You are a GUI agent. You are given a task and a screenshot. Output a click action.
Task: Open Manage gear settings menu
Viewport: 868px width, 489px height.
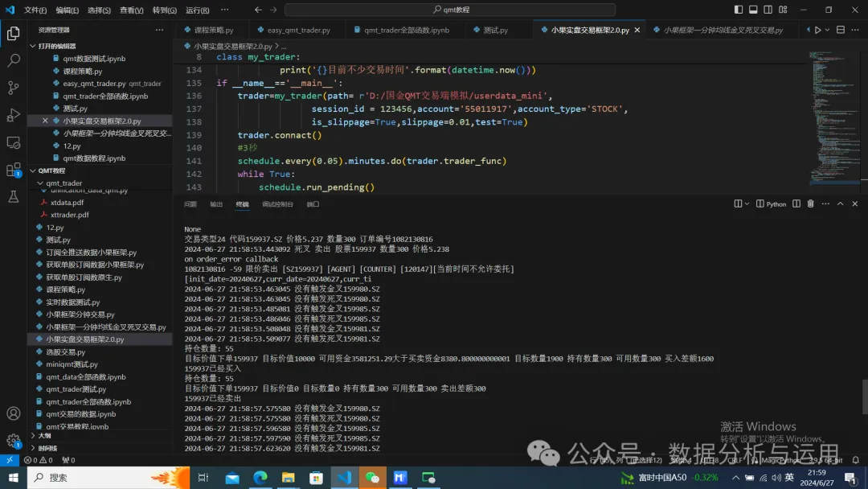coord(14,441)
